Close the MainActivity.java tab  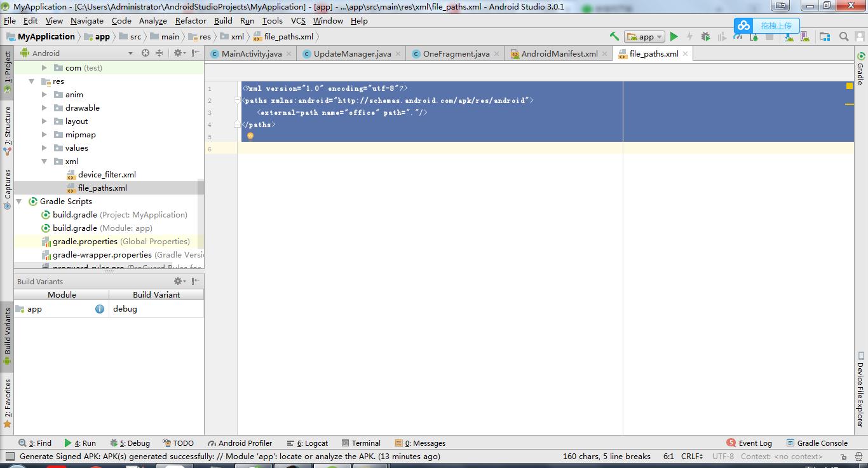click(x=288, y=53)
